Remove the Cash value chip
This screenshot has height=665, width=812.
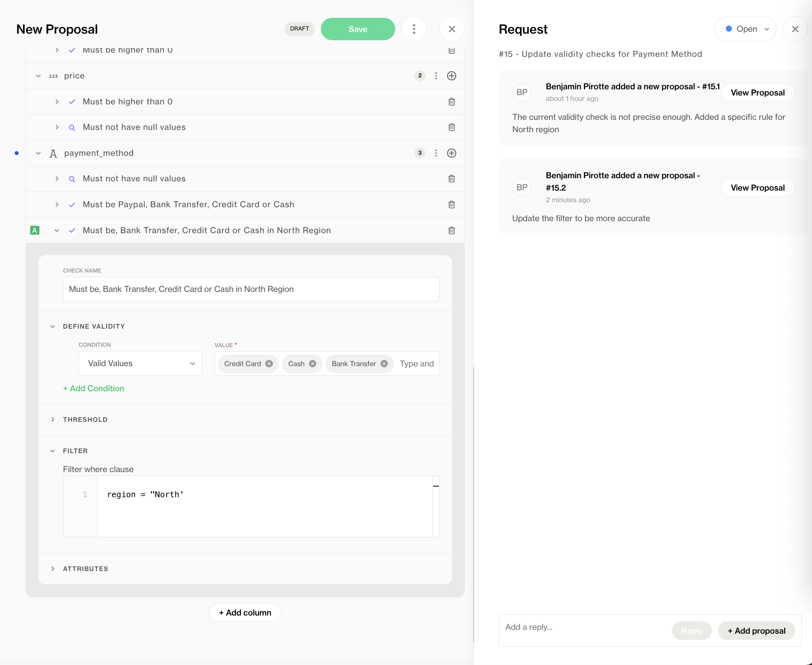point(313,364)
